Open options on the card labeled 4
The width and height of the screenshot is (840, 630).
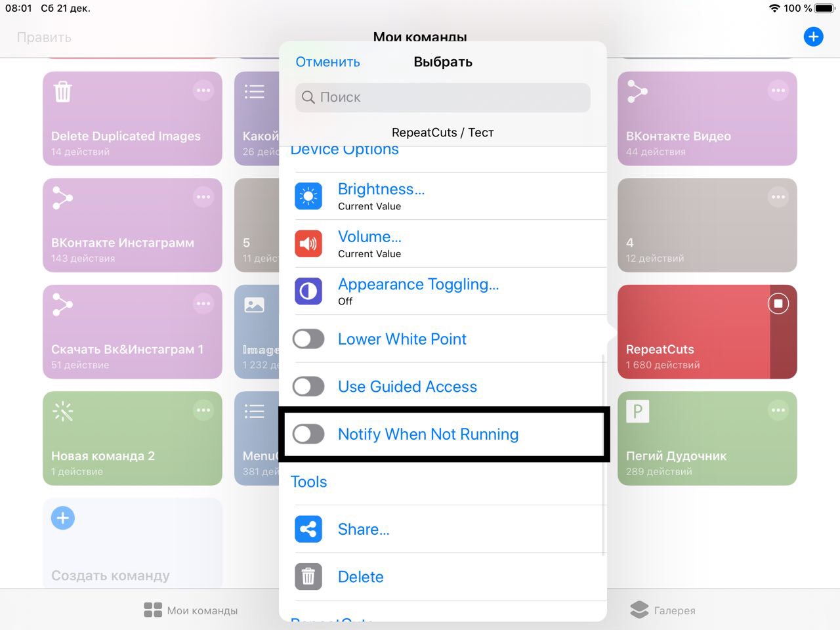[x=778, y=197]
